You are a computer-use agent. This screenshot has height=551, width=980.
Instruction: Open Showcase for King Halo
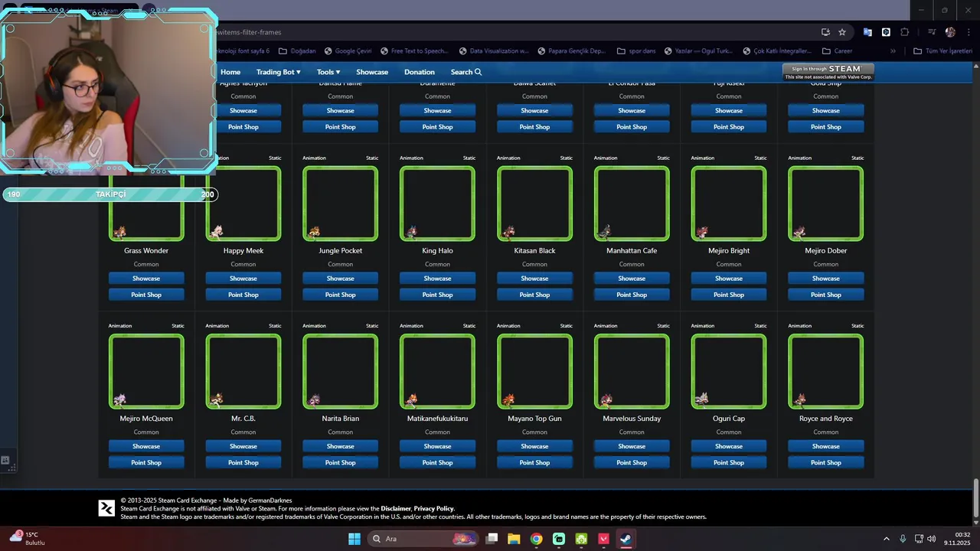437,279
